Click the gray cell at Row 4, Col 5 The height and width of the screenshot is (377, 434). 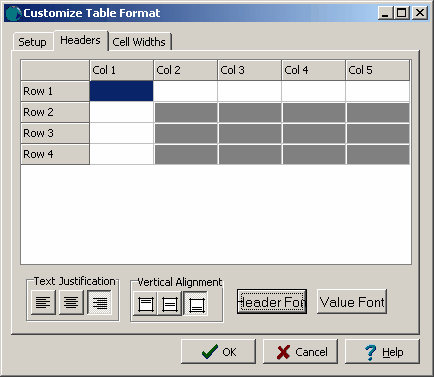click(x=378, y=155)
